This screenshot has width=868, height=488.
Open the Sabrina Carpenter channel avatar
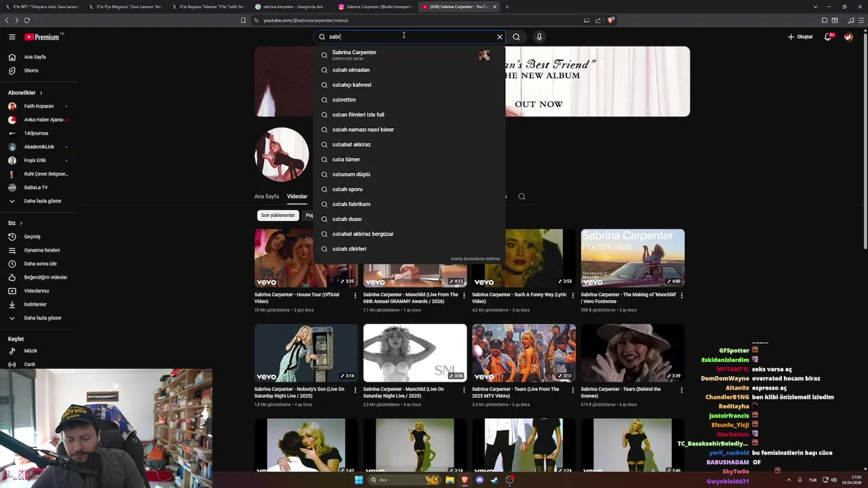click(282, 155)
